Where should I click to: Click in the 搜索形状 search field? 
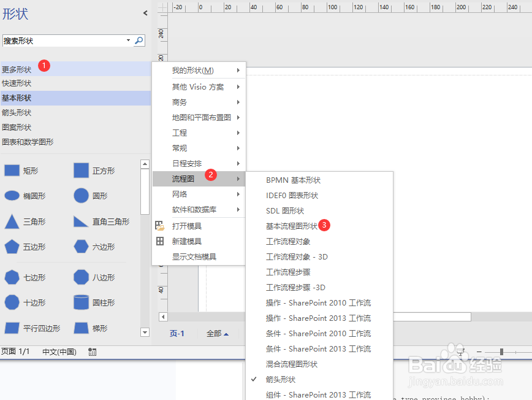[x=64, y=40]
